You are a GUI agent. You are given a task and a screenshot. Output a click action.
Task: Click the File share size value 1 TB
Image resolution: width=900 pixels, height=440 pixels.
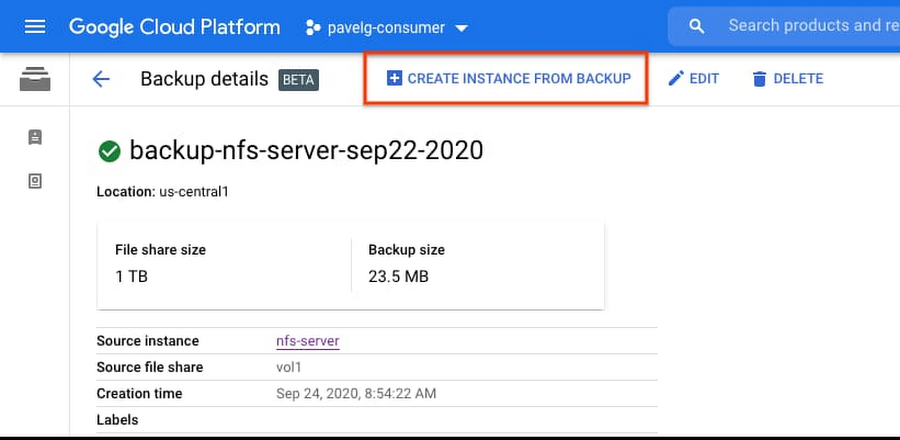pyautogui.click(x=131, y=277)
